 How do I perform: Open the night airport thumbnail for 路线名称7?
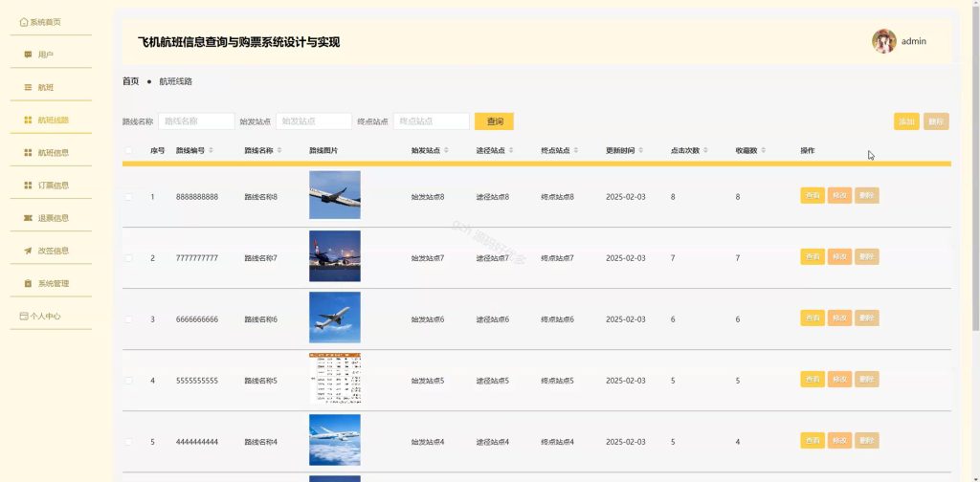point(335,256)
